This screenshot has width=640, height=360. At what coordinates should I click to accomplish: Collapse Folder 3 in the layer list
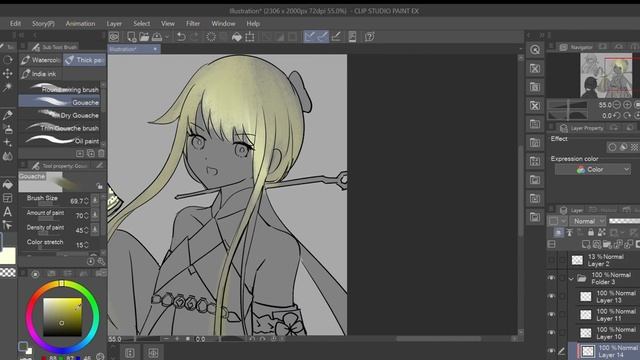pyautogui.click(x=571, y=279)
